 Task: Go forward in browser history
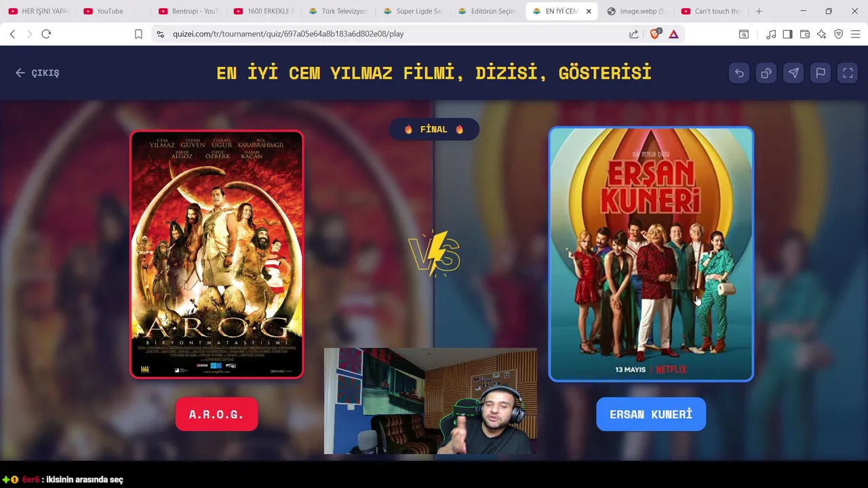(29, 34)
